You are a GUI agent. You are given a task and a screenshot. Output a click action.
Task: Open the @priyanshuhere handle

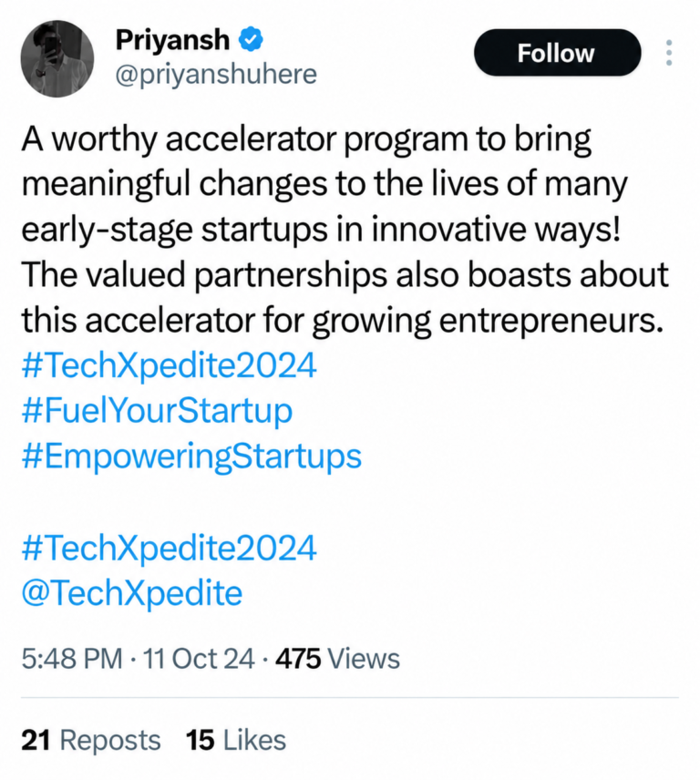pos(216,75)
